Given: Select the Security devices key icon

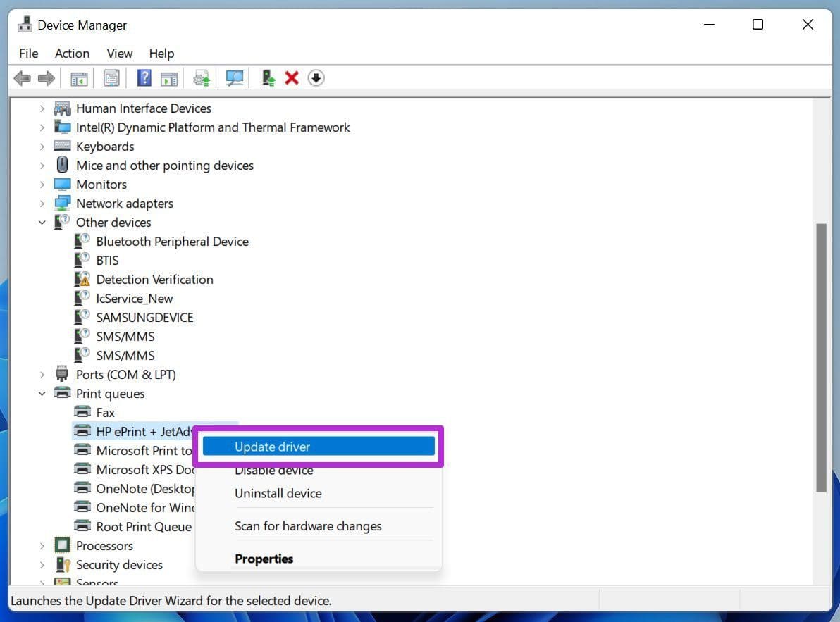Looking at the screenshot, I should (x=63, y=565).
